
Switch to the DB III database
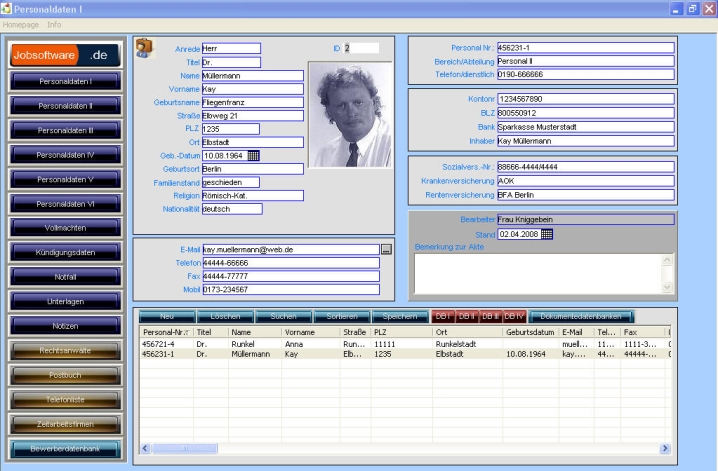tap(490, 316)
